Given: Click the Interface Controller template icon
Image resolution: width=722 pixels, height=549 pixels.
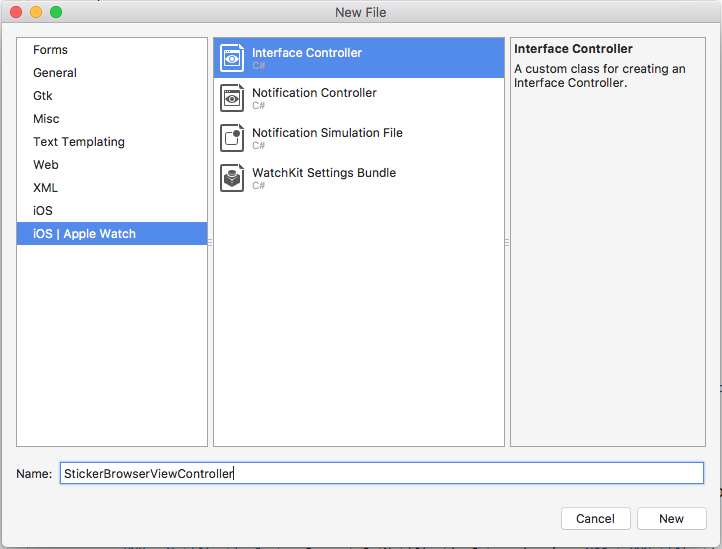Looking at the screenshot, I should point(232,58).
